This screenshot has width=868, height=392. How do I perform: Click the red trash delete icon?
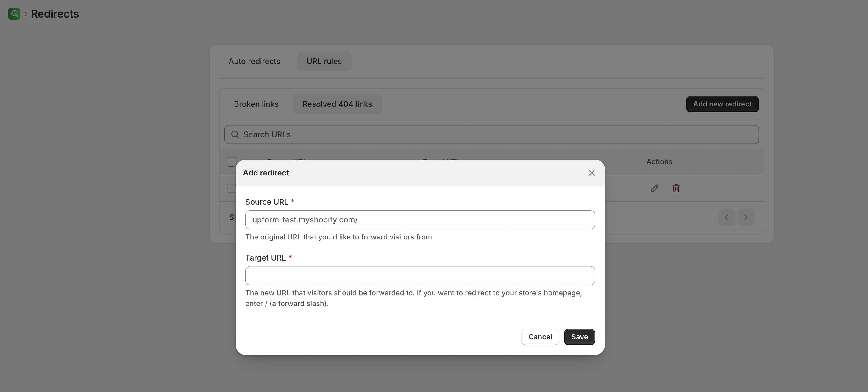pyautogui.click(x=676, y=188)
